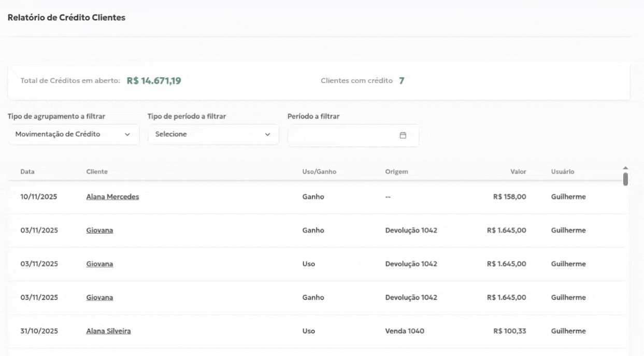Select the Venda 1040 origin cell
The image size is (644, 356).
[405, 331]
